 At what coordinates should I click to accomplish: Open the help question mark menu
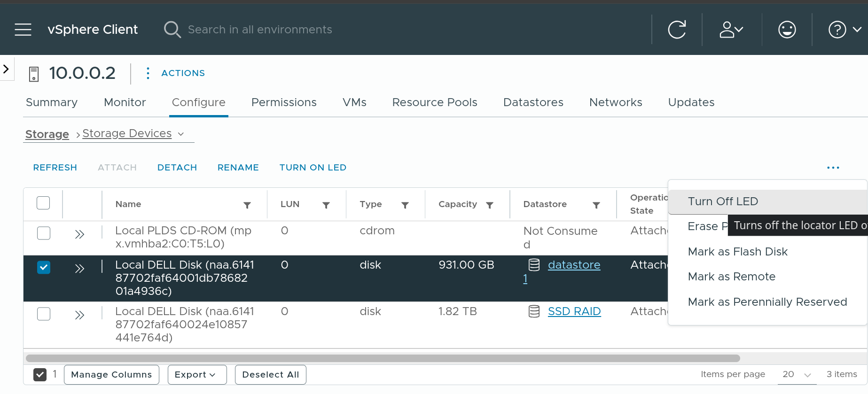coord(845,30)
